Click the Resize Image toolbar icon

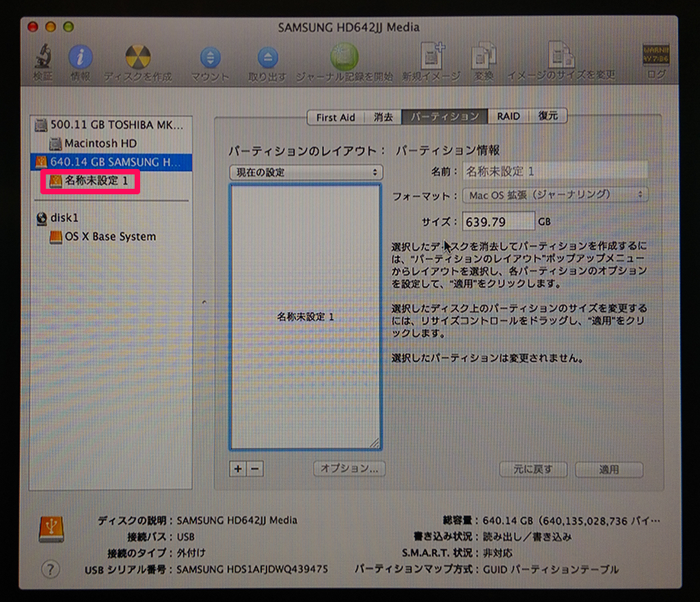coord(561,58)
